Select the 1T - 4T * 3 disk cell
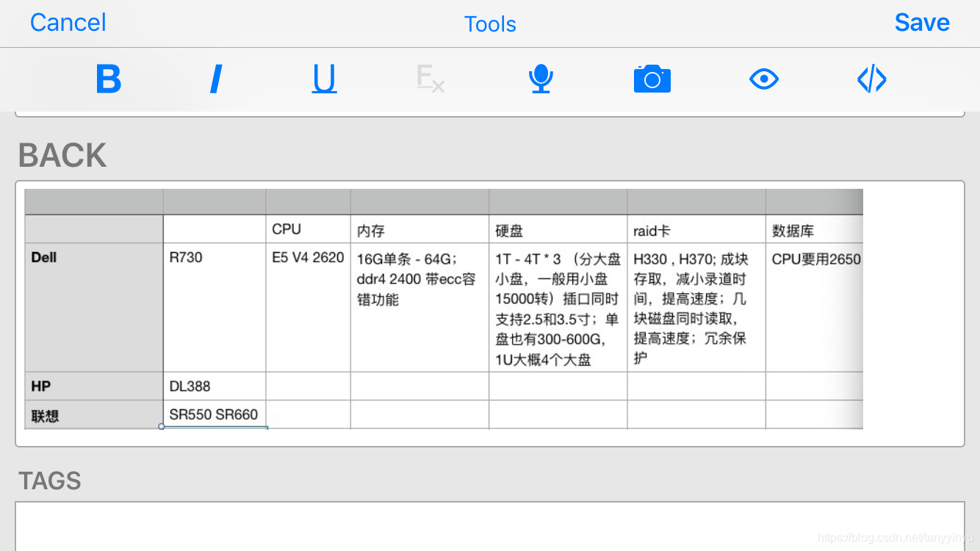The width and height of the screenshot is (980, 551). point(558,308)
